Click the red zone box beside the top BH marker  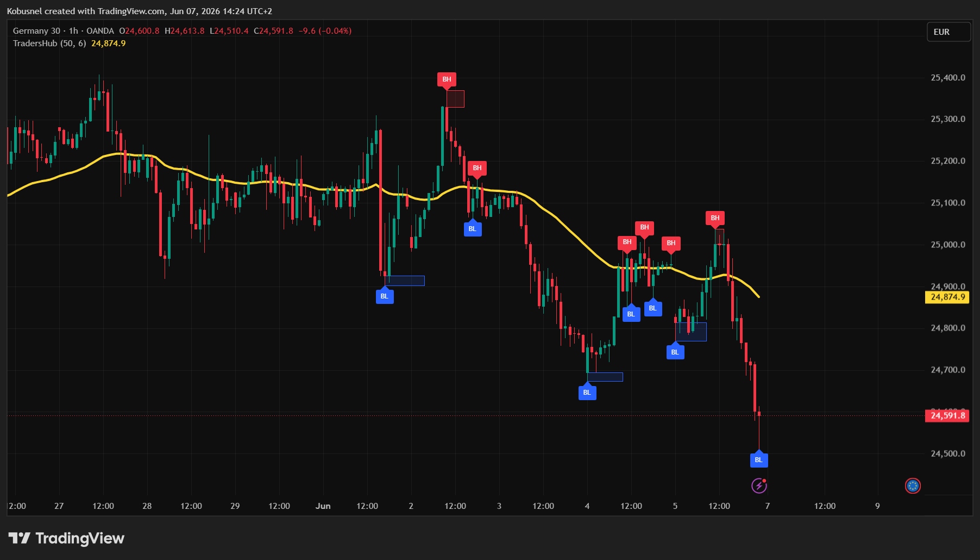(x=455, y=99)
